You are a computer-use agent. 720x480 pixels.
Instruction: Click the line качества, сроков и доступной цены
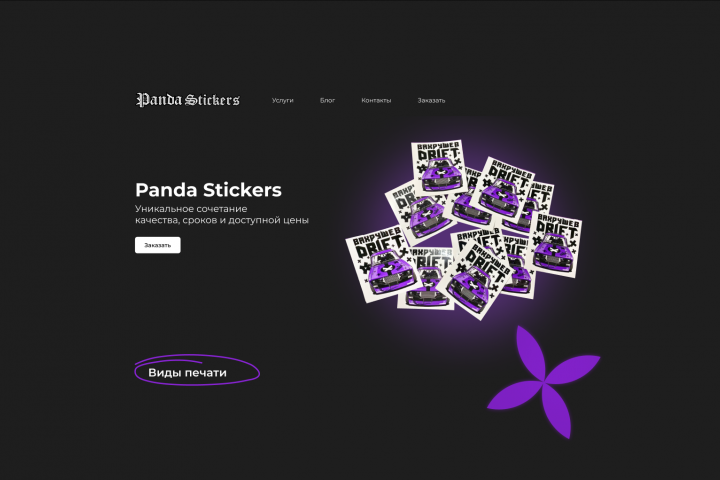tap(222, 220)
